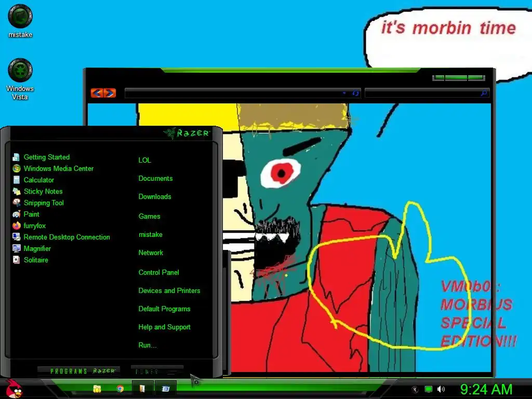
Task: Open the Run... dialog
Action: (147, 345)
